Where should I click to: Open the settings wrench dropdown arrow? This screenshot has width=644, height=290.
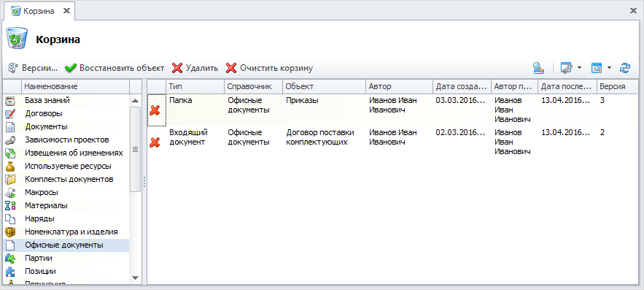click(x=579, y=68)
